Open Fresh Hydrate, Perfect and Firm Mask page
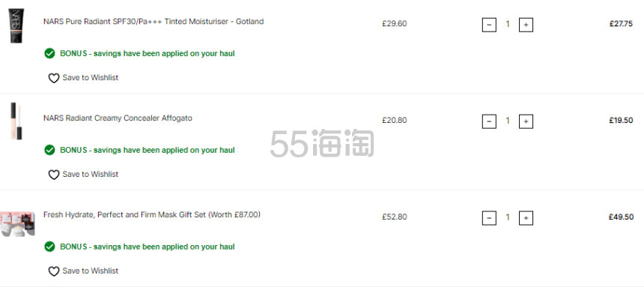Screen dimensions: 644x287 [x=151, y=214]
